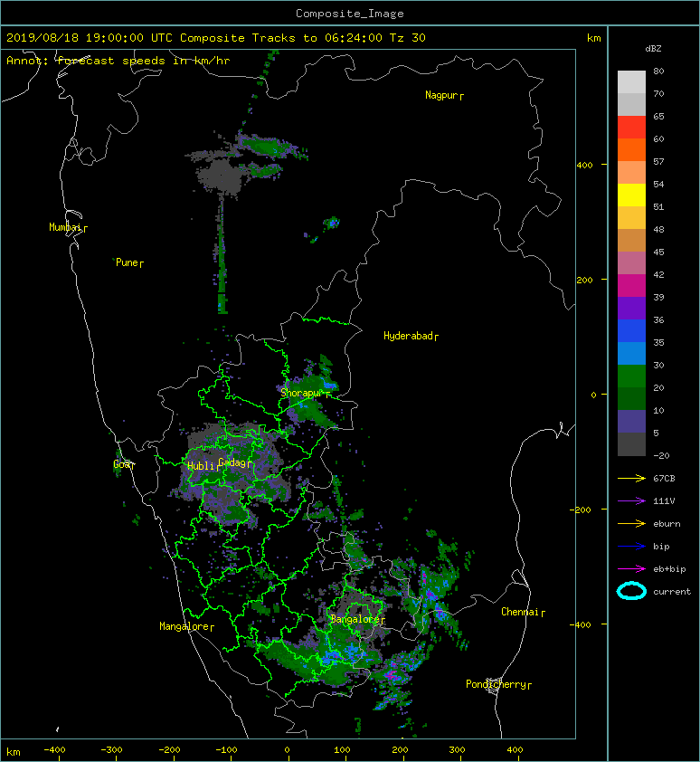Click the purple 111V arrow legend symbol
The image size is (700, 762).
point(631,501)
